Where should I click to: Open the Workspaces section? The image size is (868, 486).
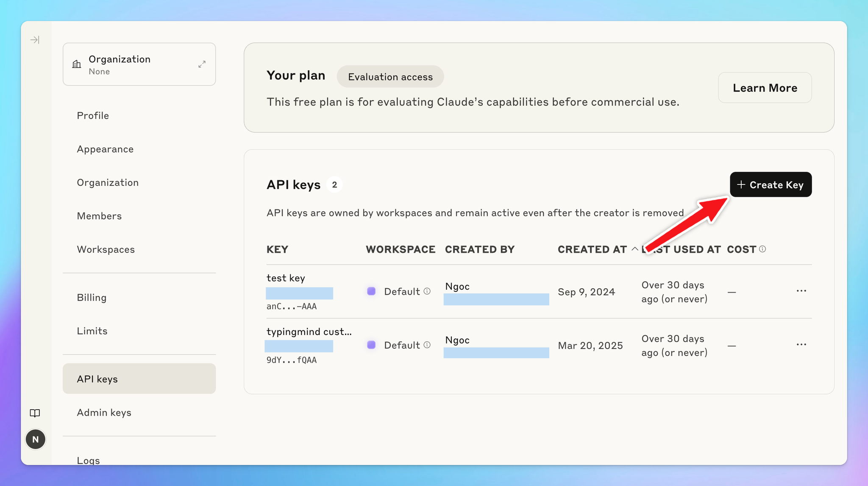pyautogui.click(x=106, y=249)
